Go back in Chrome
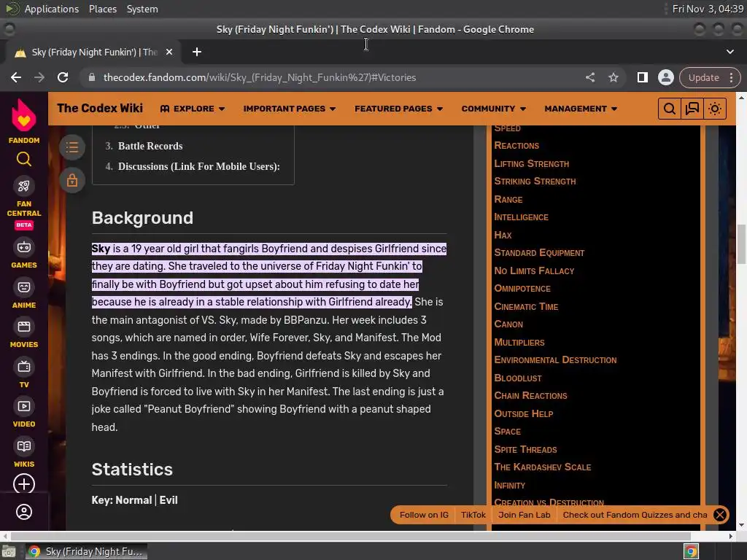 point(16,77)
